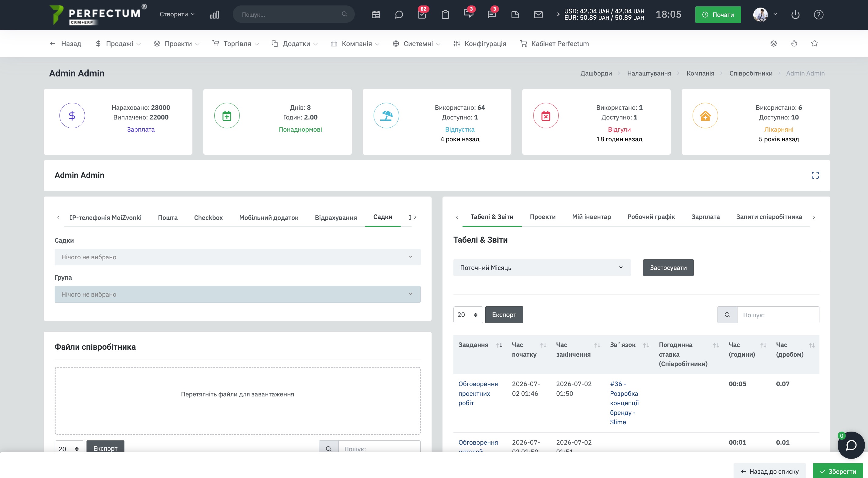Open project link #36 Розробка концепції бренду
The height and width of the screenshot is (478, 868).
(x=624, y=403)
